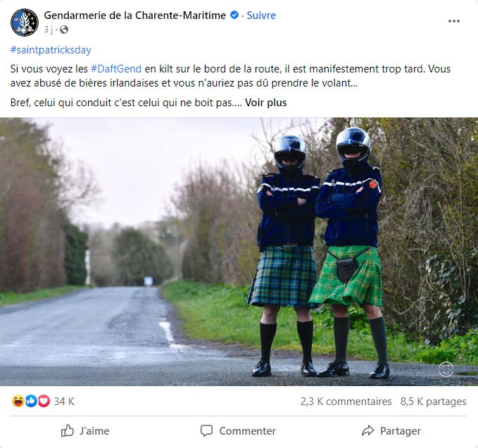The image size is (478, 448).
Task: Click the red heart reaction icon
Action: (44, 401)
